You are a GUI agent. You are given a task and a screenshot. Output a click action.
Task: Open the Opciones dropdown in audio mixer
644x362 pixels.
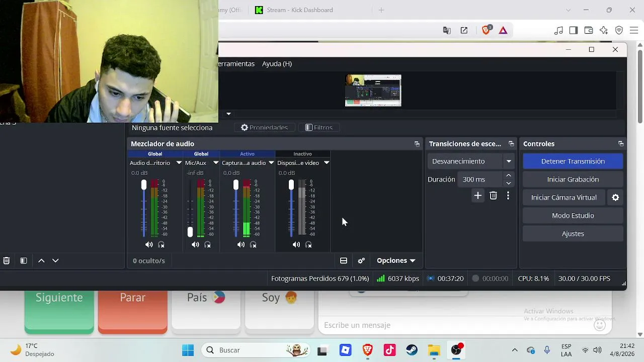point(396,260)
